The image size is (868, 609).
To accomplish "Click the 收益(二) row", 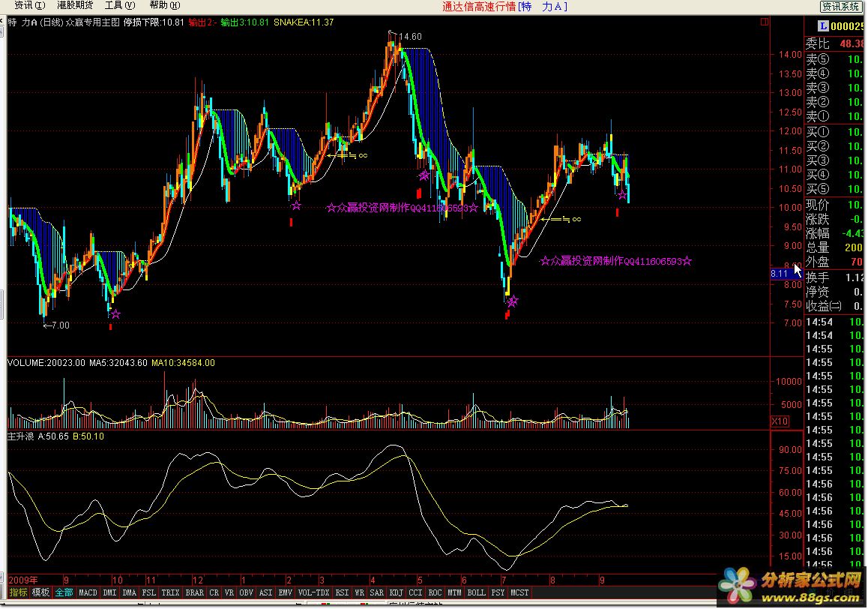I will point(835,306).
